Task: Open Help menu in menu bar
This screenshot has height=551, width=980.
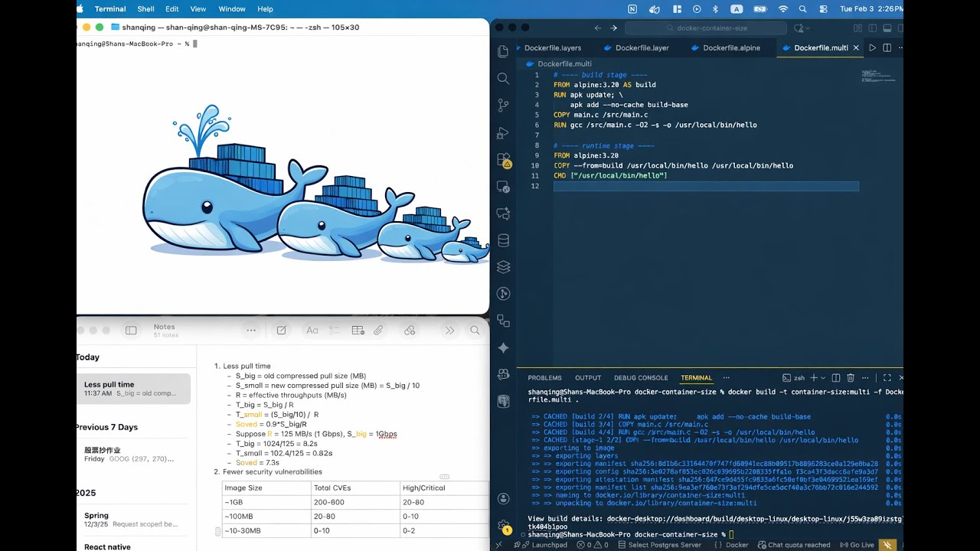Action: 265,9
